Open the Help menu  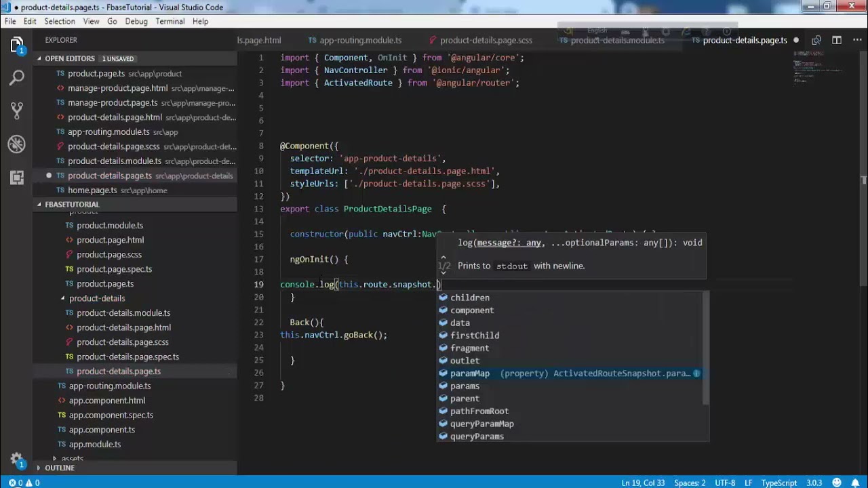pyautogui.click(x=200, y=22)
